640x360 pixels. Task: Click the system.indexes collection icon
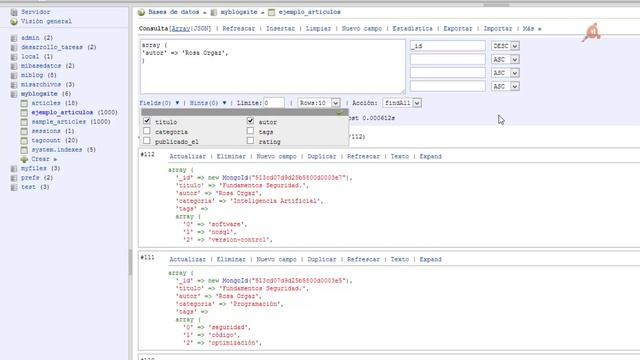24,150
